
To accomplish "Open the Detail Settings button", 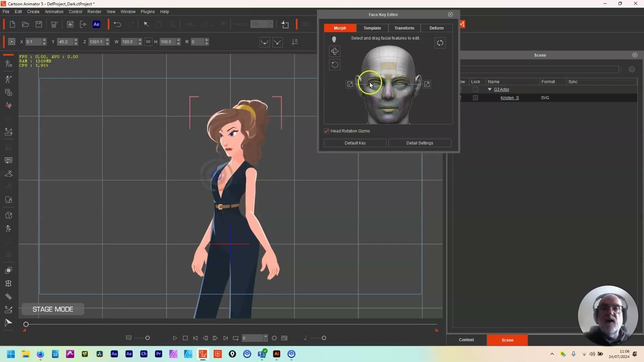I will (x=420, y=143).
